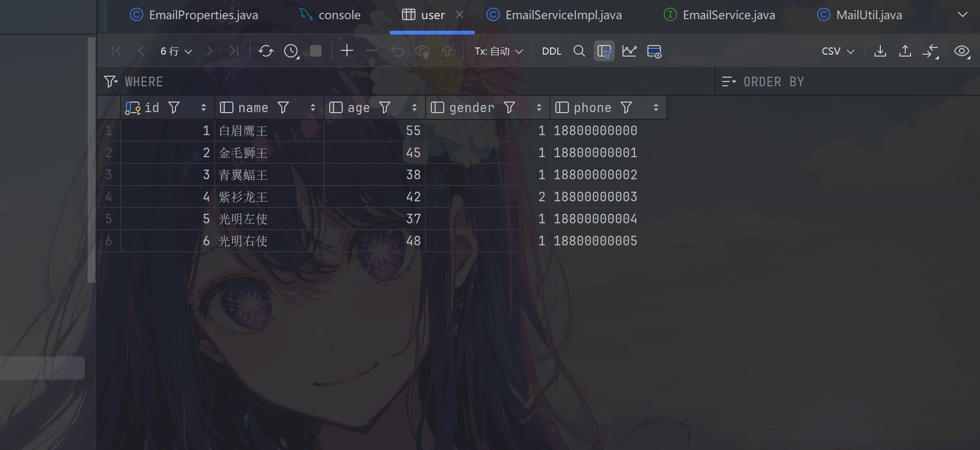Show DDL for the table
This screenshot has height=450, width=980.
pyautogui.click(x=552, y=51)
